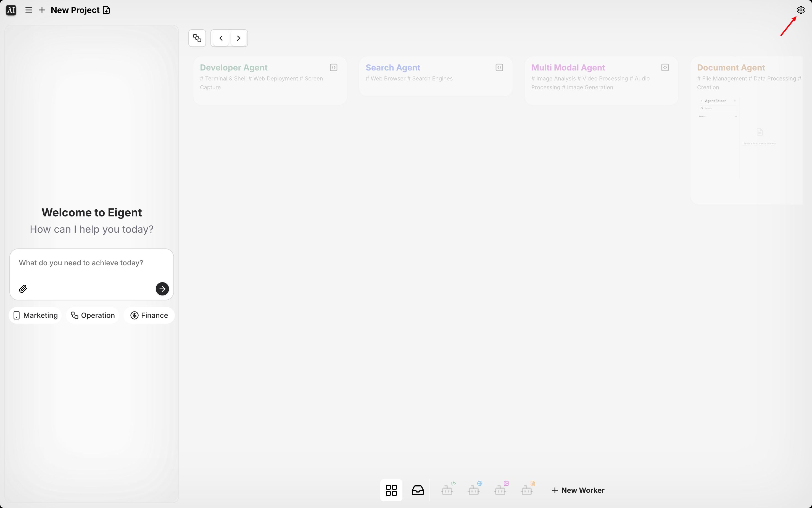Open the Developer Agent card title
The height and width of the screenshot is (508, 812).
[234, 67]
